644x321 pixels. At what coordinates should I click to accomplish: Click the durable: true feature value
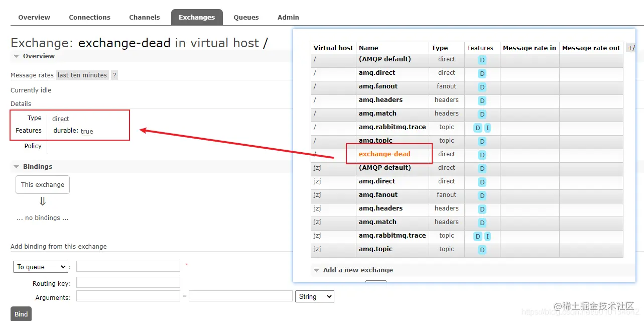pos(73,131)
